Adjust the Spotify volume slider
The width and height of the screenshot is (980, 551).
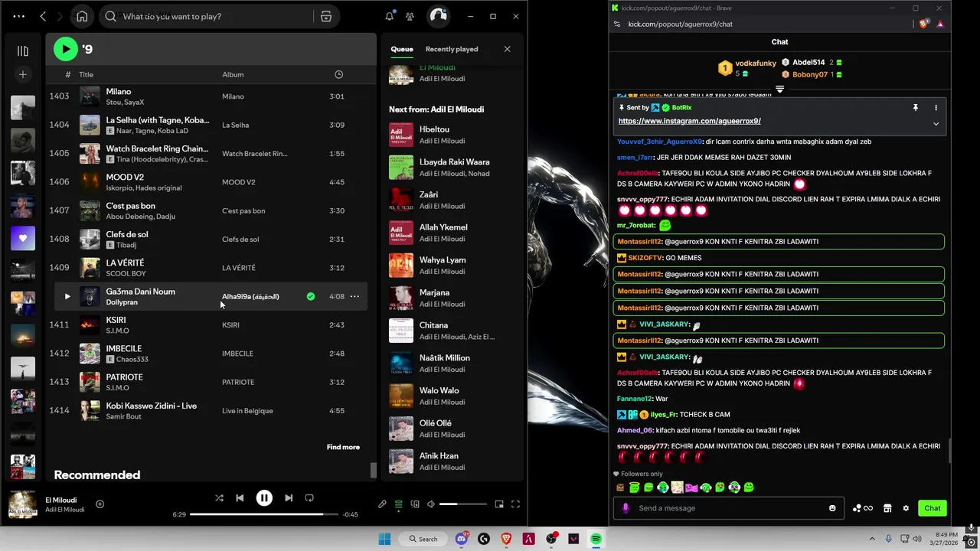(x=462, y=504)
